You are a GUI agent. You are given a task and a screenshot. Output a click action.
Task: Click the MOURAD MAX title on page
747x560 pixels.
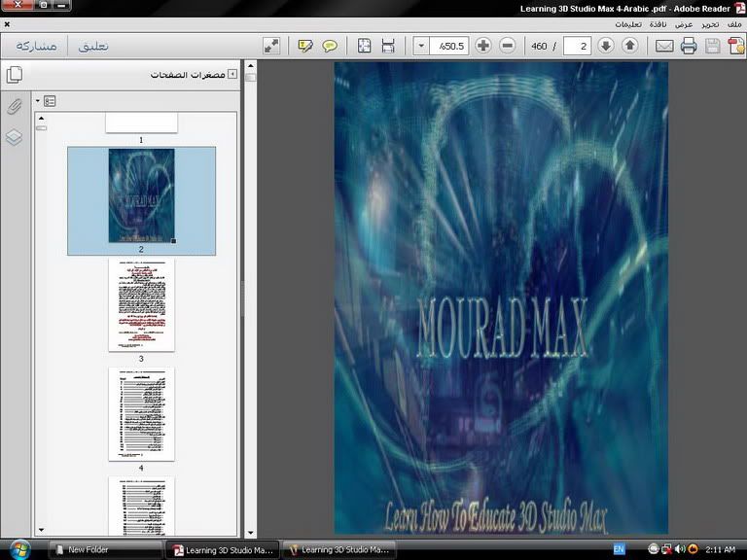502,329
